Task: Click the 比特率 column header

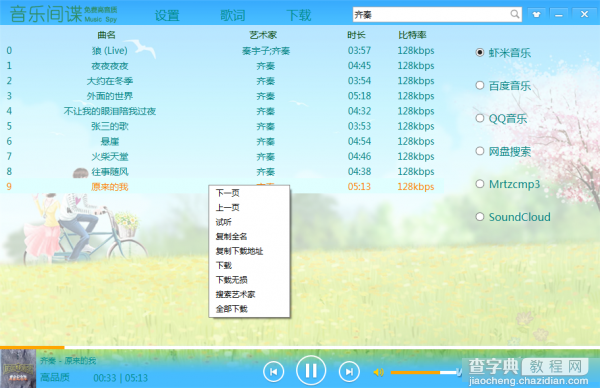Action: tap(412, 35)
